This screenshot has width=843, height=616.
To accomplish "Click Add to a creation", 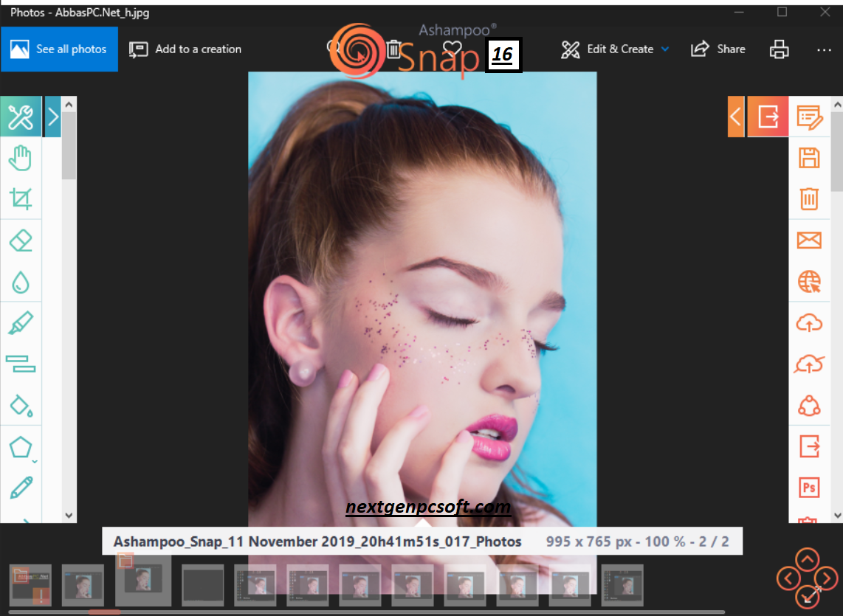I will point(185,49).
